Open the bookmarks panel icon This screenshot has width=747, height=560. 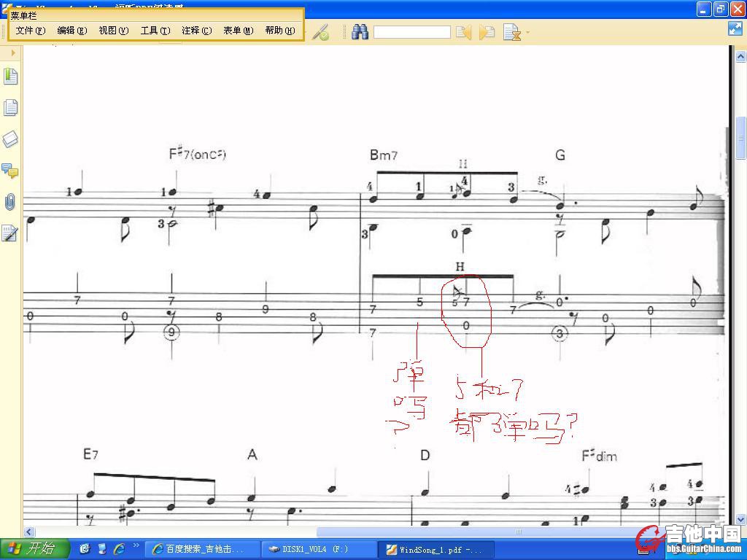pyautogui.click(x=10, y=76)
